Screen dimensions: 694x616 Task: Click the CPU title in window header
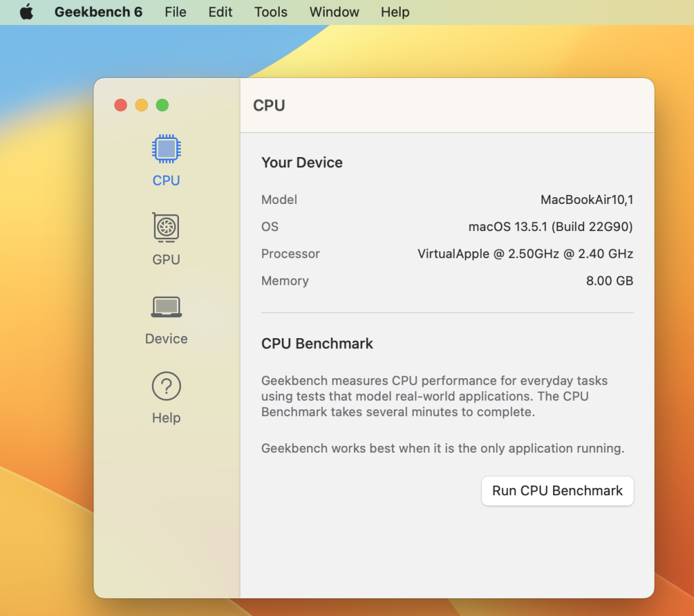pyautogui.click(x=269, y=105)
